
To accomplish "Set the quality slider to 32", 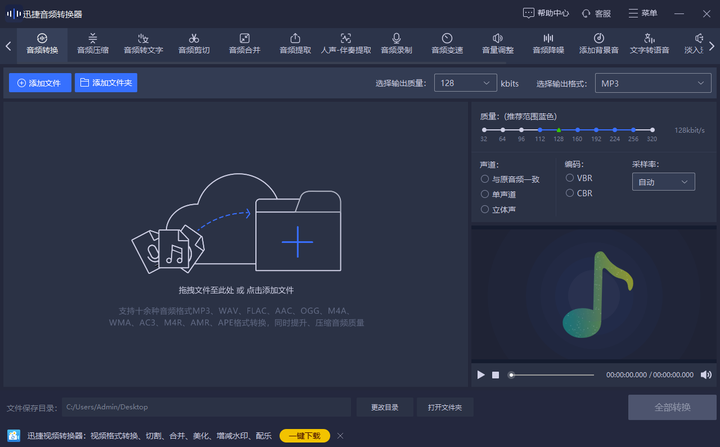I will [484, 130].
